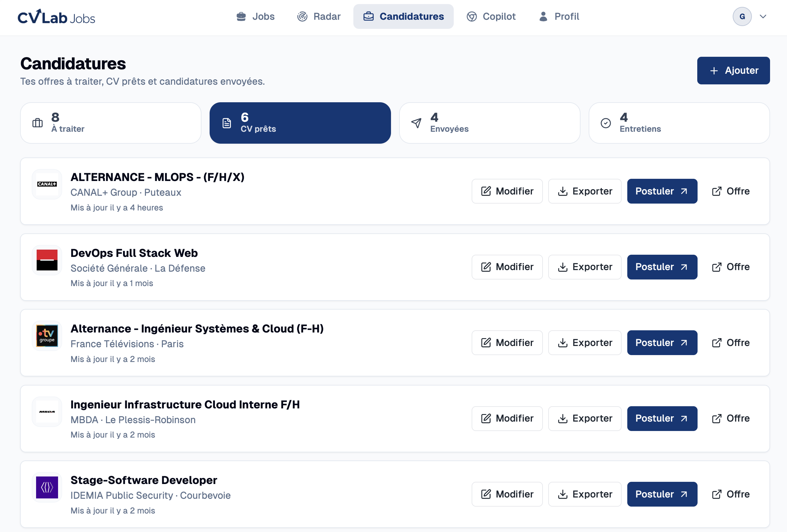Show the 4 Envoyées card
Viewport: 787px width, 532px height.
490,123
